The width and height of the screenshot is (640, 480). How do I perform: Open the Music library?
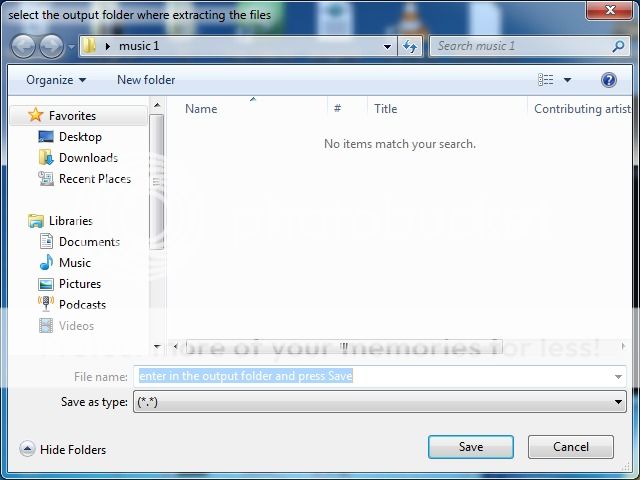[75, 263]
